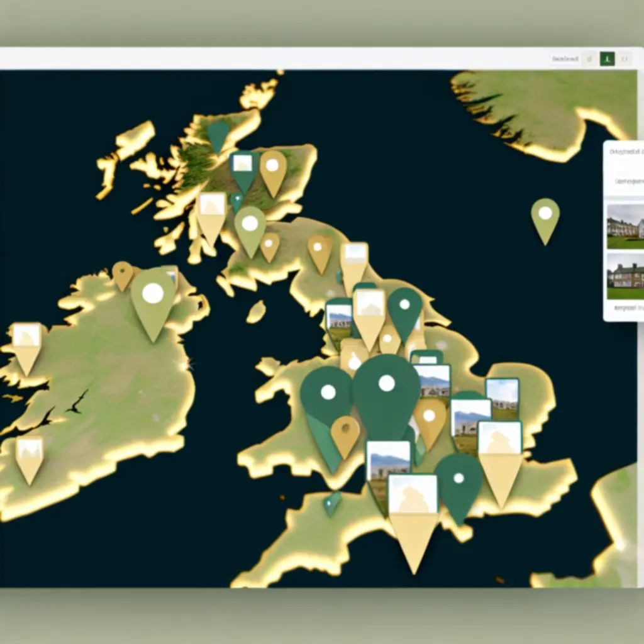Open the cream photo pin on Ireland's west coast
644x644 pixels.
[26, 348]
